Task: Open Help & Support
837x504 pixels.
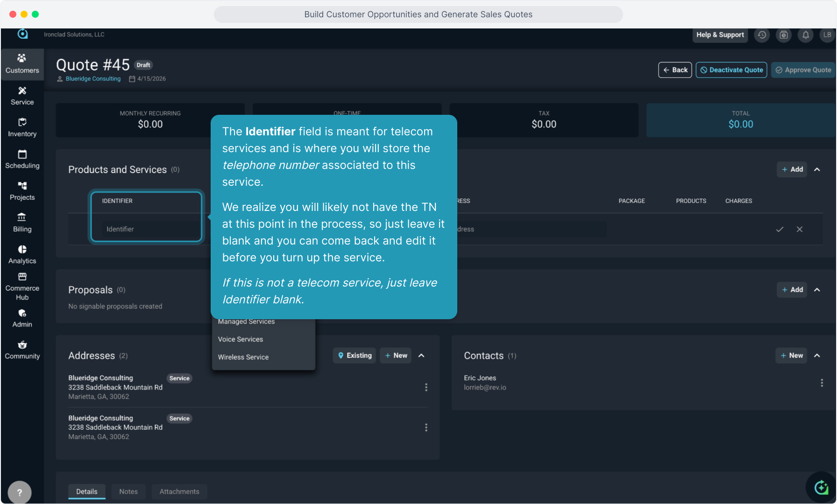Action: (x=720, y=35)
